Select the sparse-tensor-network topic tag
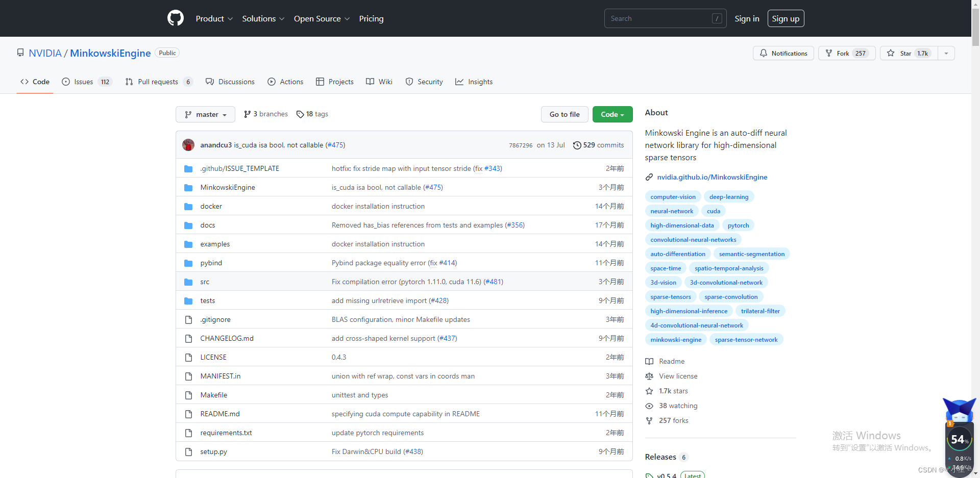 click(x=746, y=340)
